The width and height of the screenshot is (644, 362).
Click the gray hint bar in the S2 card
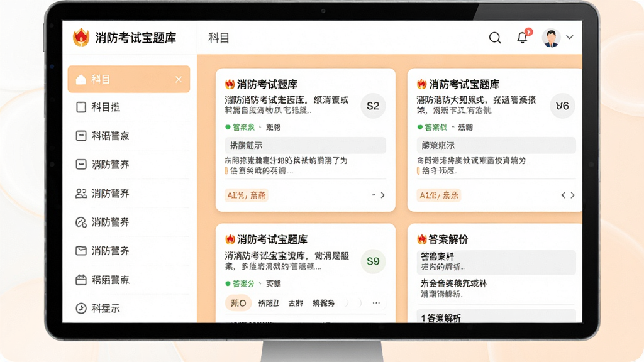(305, 145)
